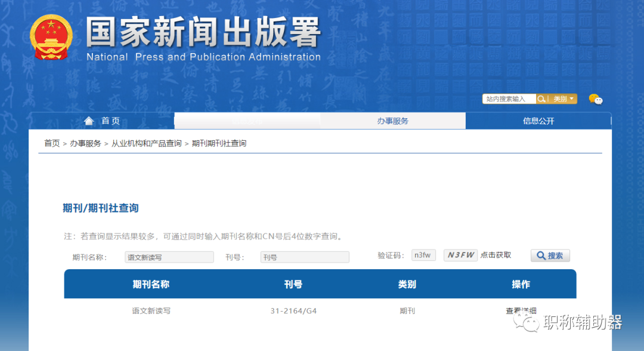The width and height of the screenshot is (644, 351).
Task: Select the 31-2164/G4 刊号 cell
Action: pyautogui.click(x=293, y=311)
